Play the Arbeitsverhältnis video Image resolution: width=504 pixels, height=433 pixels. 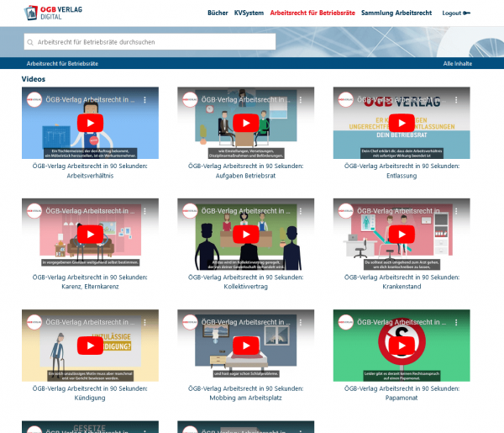91,123
